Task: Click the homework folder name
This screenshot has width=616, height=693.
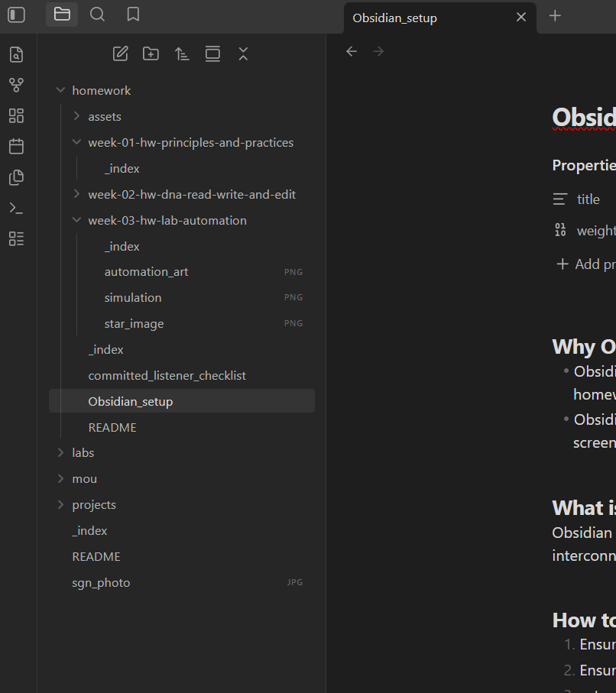Action: (102, 91)
